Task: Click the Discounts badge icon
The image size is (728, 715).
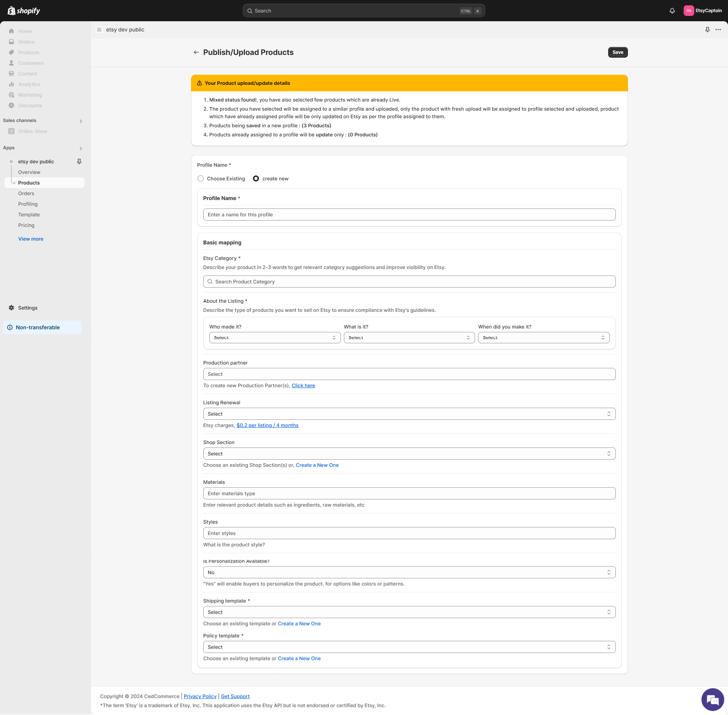Action: tap(11, 105)
